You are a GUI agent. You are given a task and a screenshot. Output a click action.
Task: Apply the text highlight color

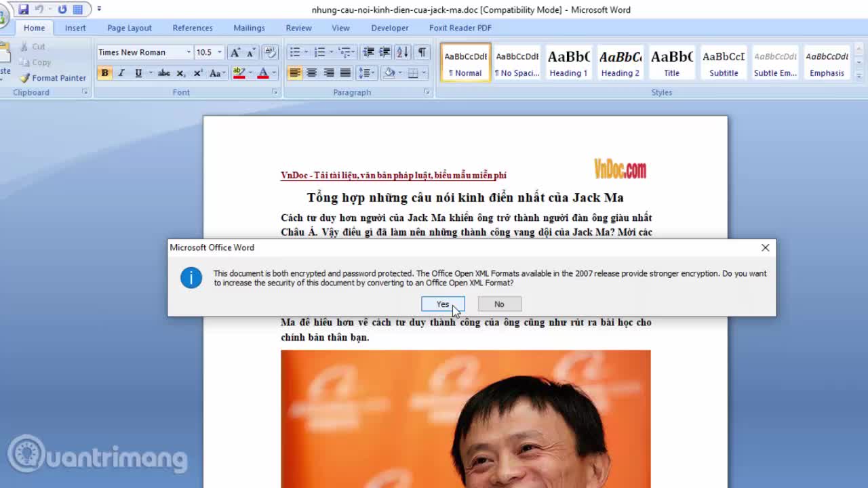tap(239, 73)
